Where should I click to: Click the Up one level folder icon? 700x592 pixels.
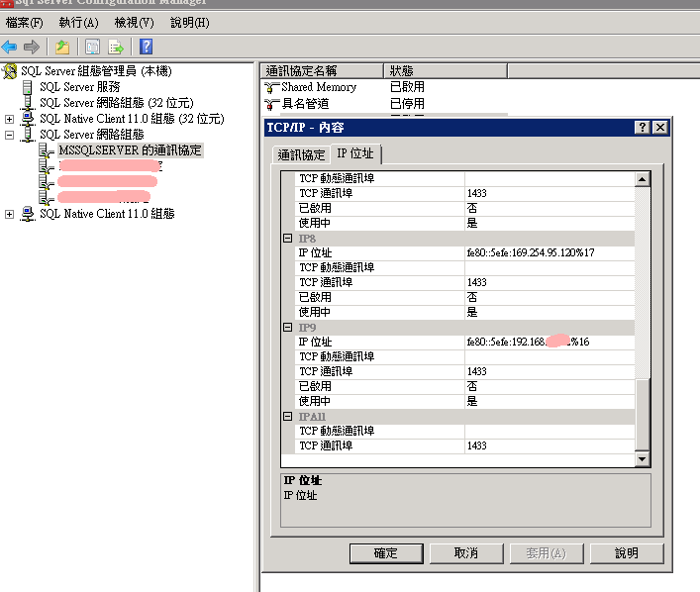(62, 47)
